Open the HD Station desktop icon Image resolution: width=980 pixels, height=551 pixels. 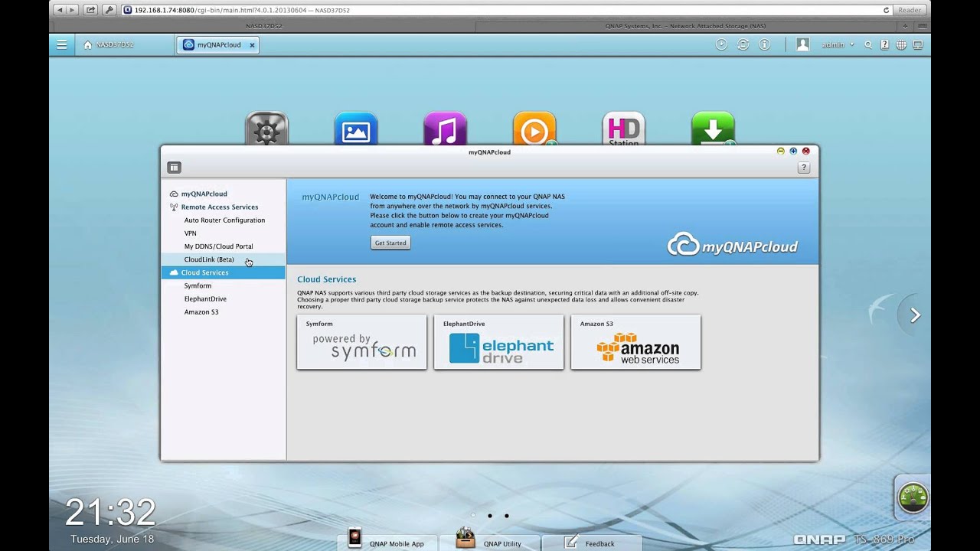click(624, 129)
